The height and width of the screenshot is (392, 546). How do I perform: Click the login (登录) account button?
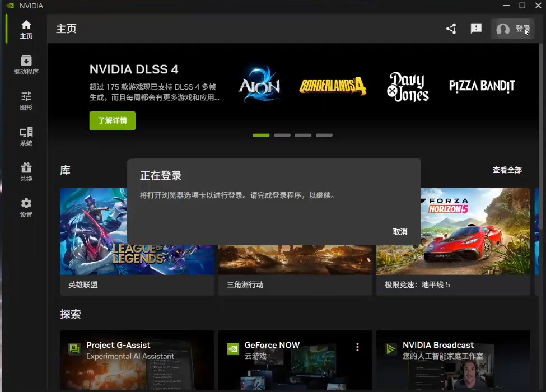(512, 29)
